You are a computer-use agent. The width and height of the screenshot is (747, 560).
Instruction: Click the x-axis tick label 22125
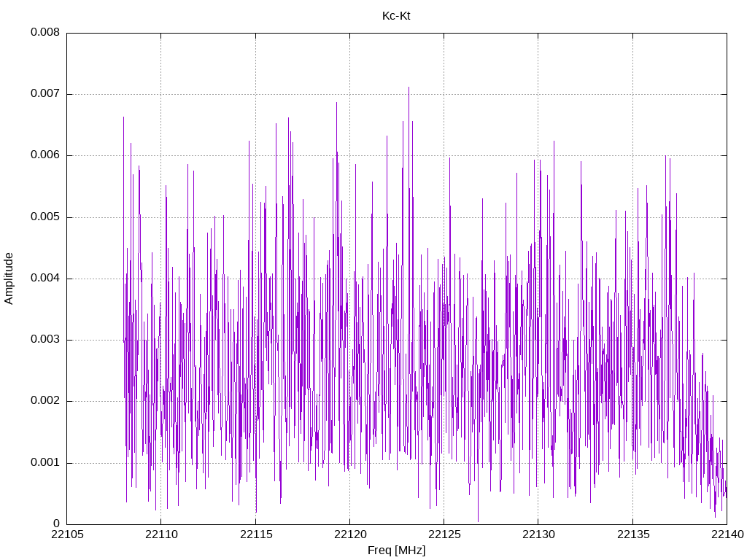click(x=444, y=534)
